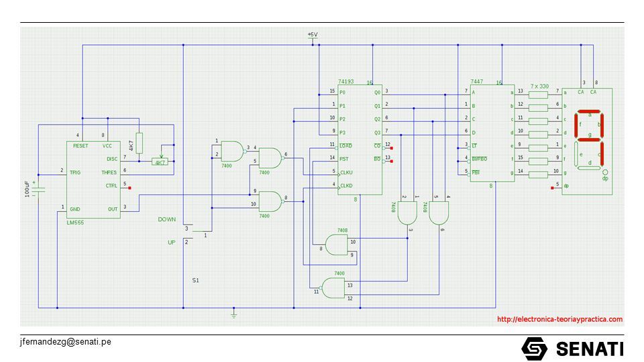Select the OUT pin label on LM555

click(113, 209)
